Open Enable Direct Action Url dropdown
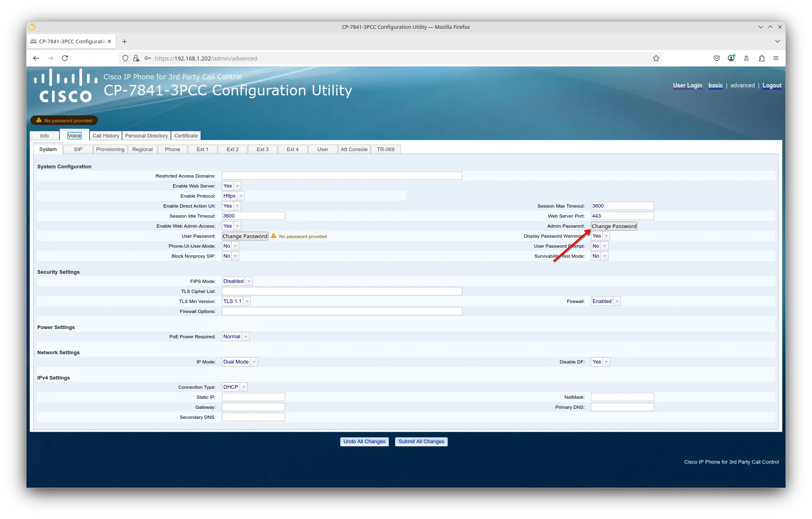Viewport: 812px width, 519px height. (231, 206)
